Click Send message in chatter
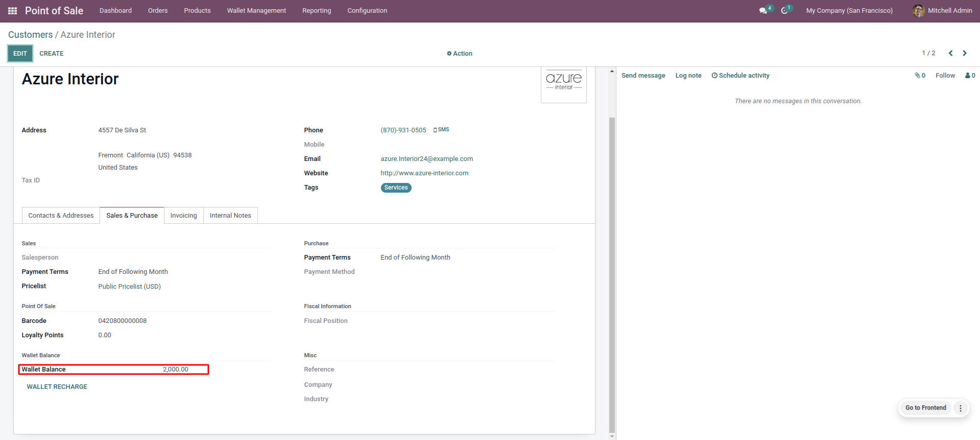 pyautogui.click(x=643, y=76)
